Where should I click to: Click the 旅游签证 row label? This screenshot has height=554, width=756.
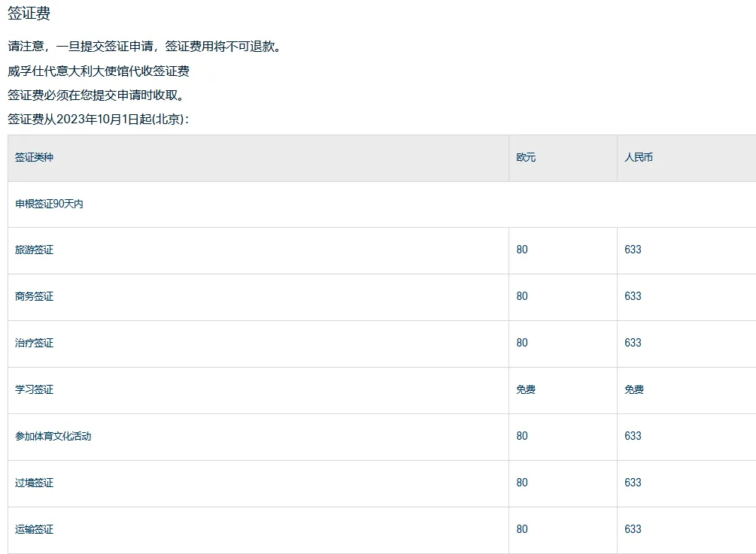coord(34,250)
